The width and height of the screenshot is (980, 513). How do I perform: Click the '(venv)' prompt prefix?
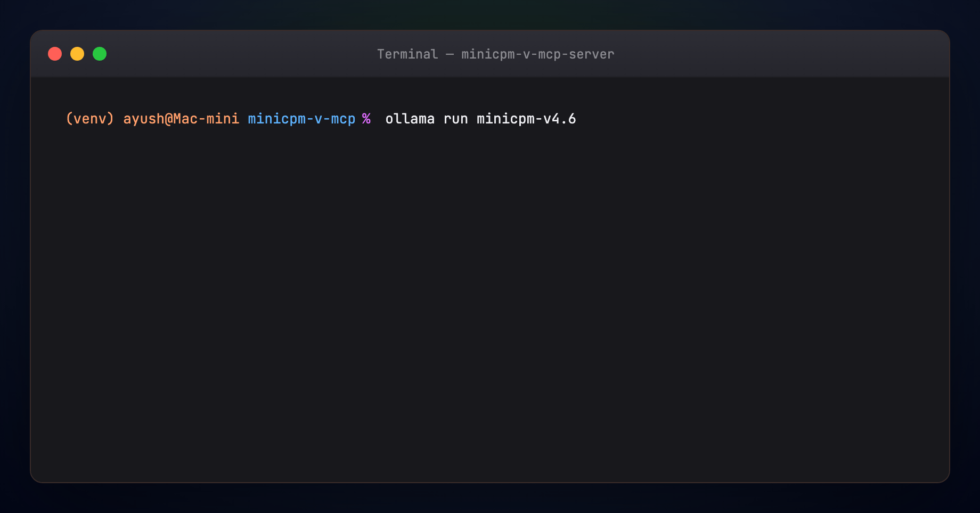pos(90,119)
